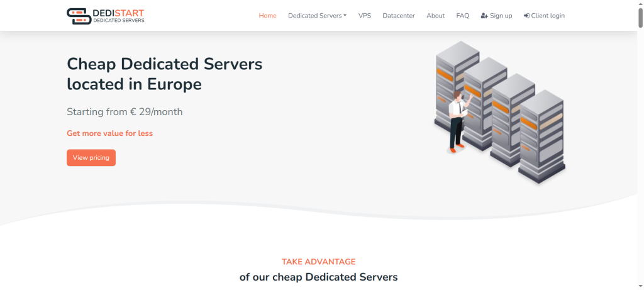Click the scrollbar up arrow
Viewport: 644px width, 290px height.
click(640, 4)
